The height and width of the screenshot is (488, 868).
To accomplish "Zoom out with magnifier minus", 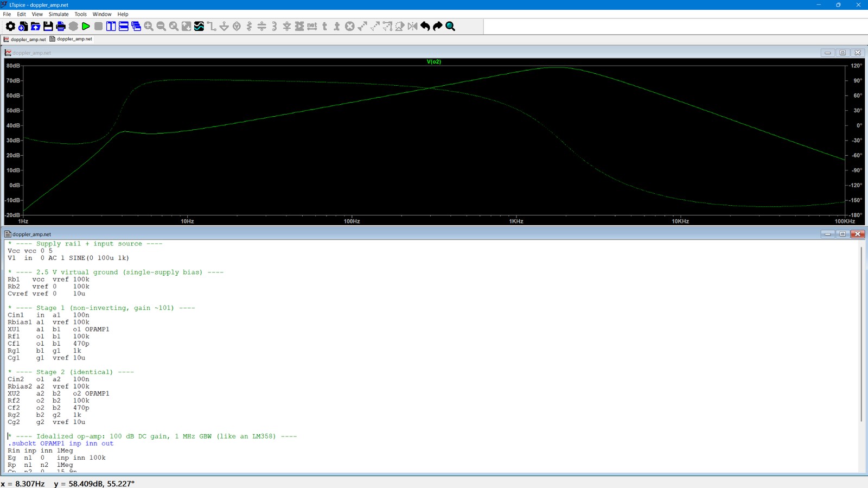I will pyautogui.click(x=161, y=26).
